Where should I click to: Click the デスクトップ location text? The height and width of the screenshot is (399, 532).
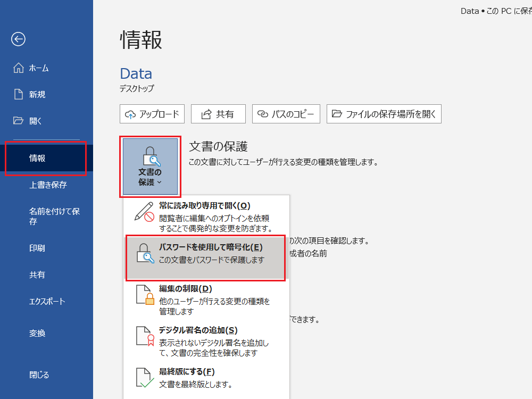(137, 88)
